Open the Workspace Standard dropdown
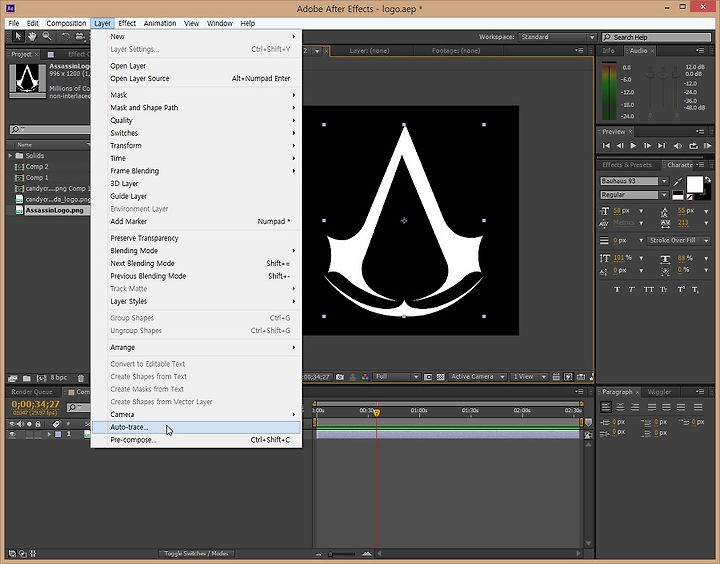 point(557,37)
